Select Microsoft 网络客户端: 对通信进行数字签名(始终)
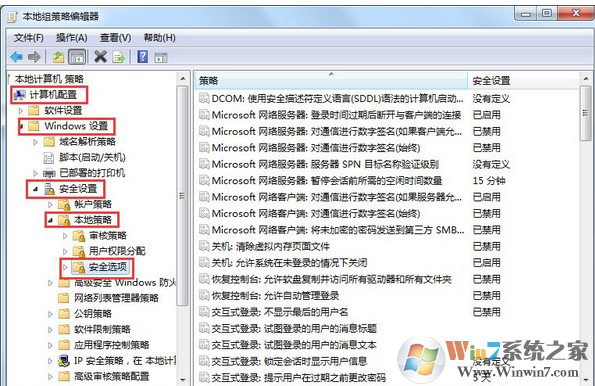This screenshot has height=386, width=595. click(316, 214)
